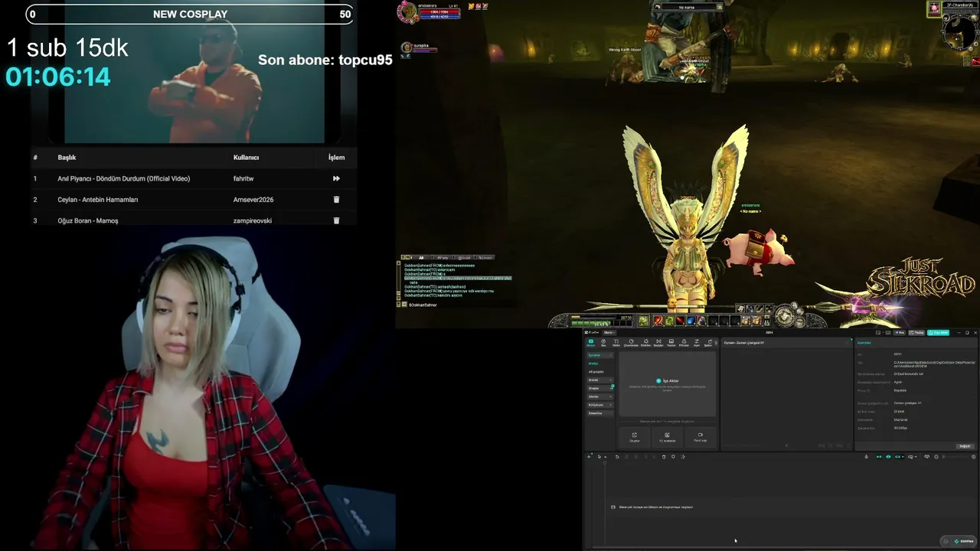Image resolution: width=980 pixels, height=551 pixels.
Task: Open the Şablon (templates) tab in CapCut
Action: [x=707, y=342]
